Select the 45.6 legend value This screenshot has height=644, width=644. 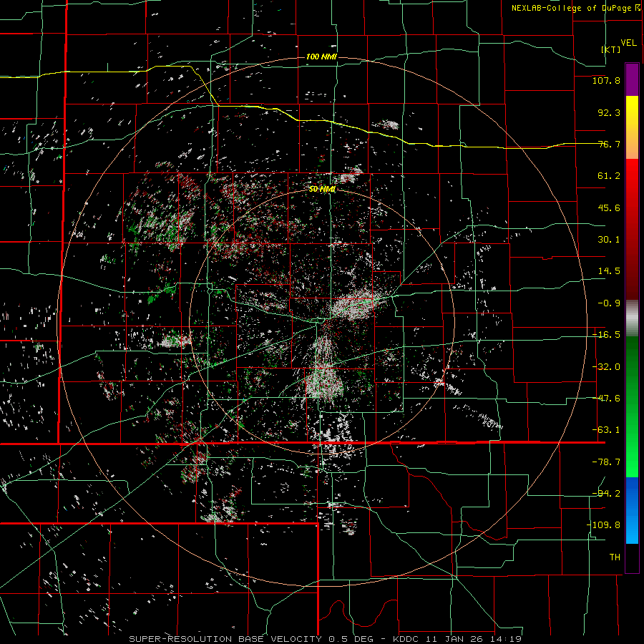pos(609,208)
